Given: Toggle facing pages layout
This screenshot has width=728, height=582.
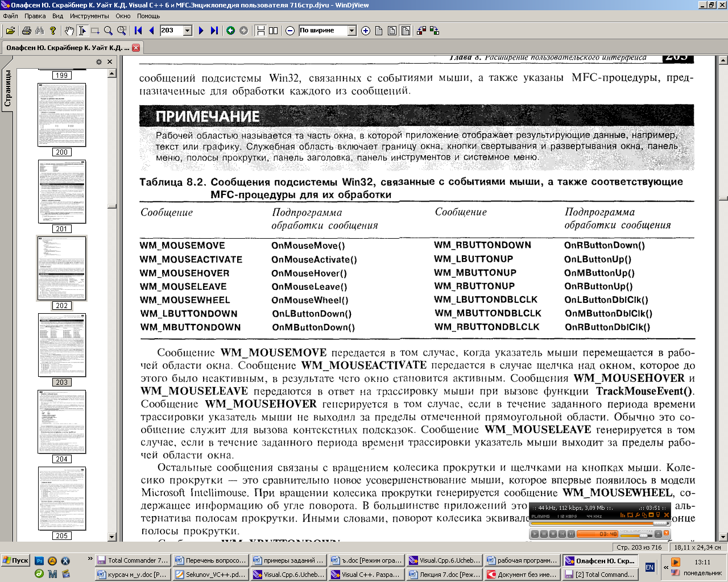Looking at the screenshot, I should tap(274, 31).
